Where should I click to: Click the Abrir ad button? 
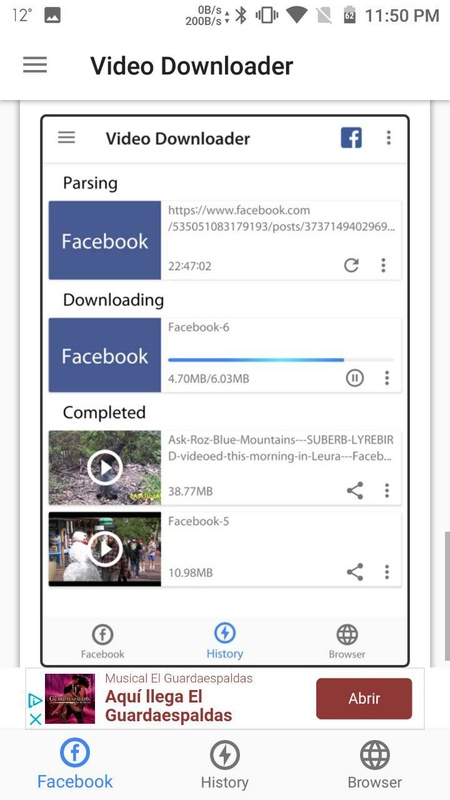pos(364,698)
